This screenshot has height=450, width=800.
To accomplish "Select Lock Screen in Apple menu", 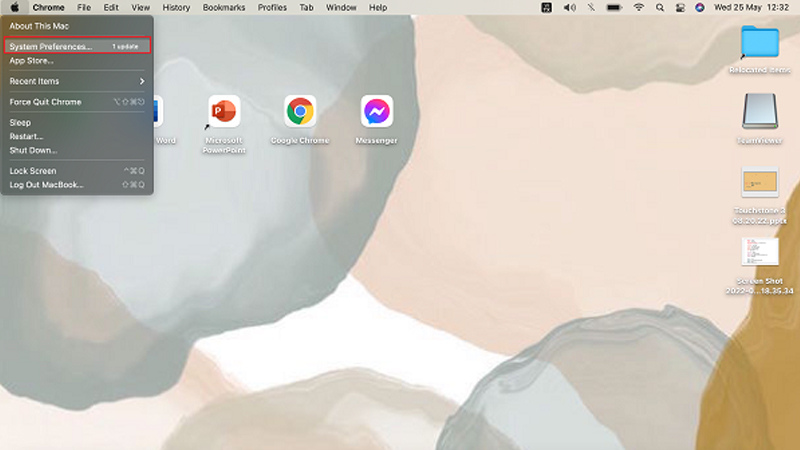I will (x=77, y=171).
